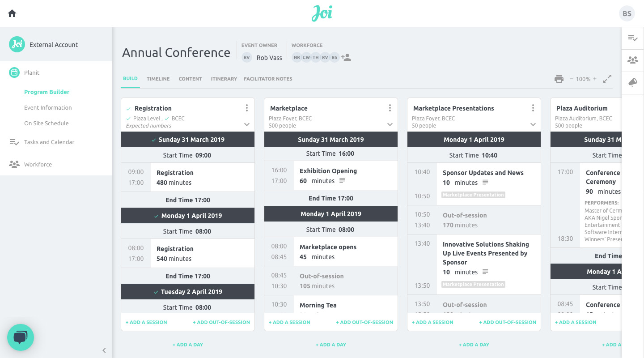
Task: Expand the Registration card with its chevron
Action: click(247, 124)
